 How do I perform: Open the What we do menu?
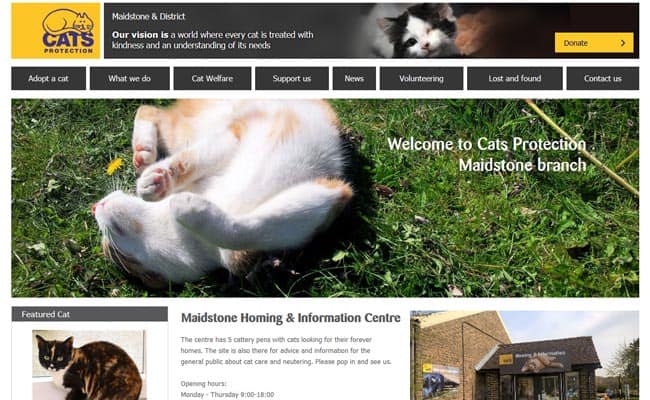point(129,78)
